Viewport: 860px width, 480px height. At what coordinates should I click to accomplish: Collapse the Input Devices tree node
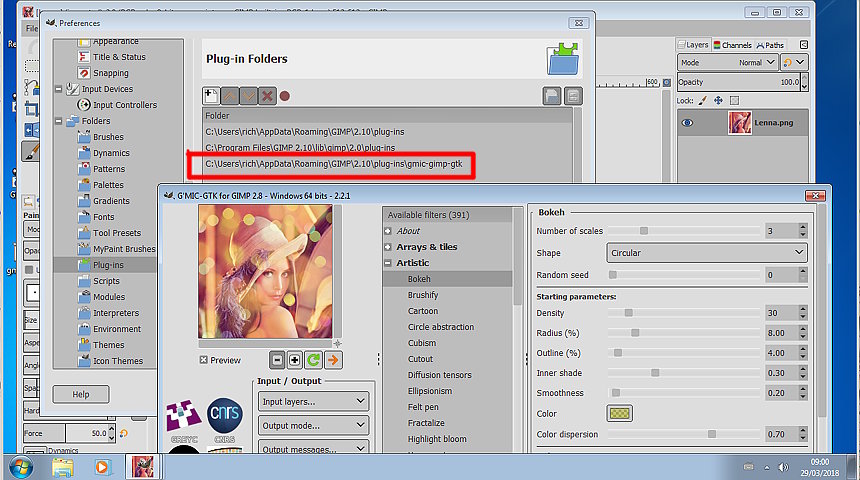tap(59, 89)
